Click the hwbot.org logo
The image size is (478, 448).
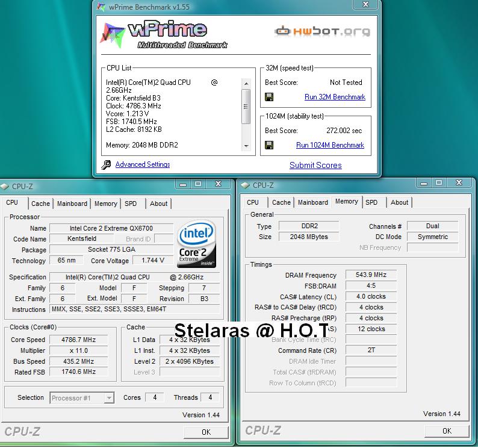click(323, 31)
